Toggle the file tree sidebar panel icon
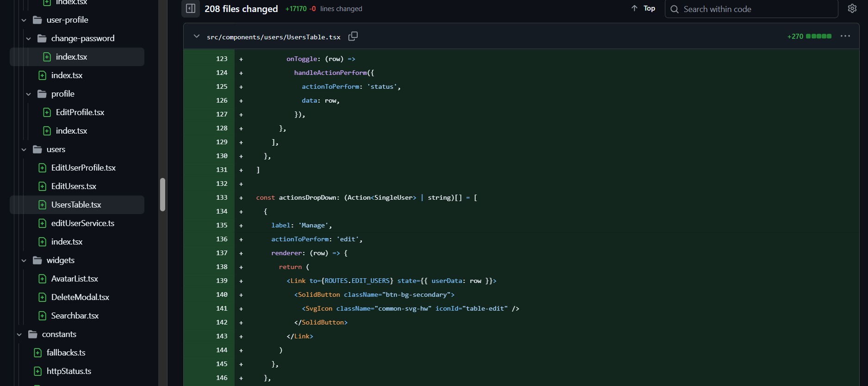The width and height of the screenshot is (868, 386). click(191, 8)
